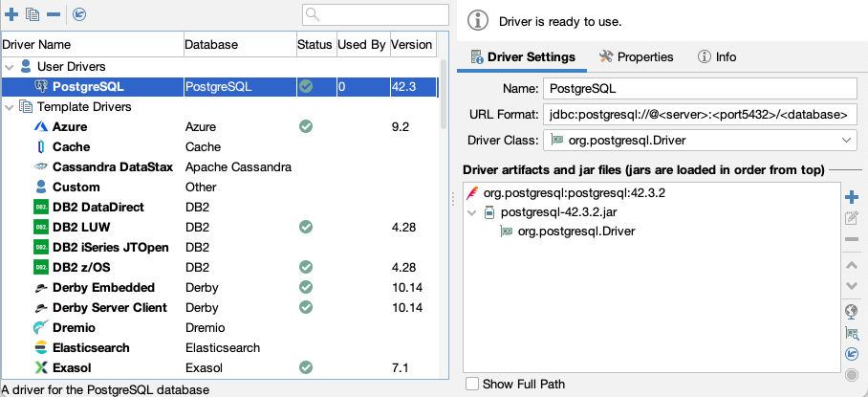Open the Info tab
The image size is (868, 397).
click(x=717, y=57)
